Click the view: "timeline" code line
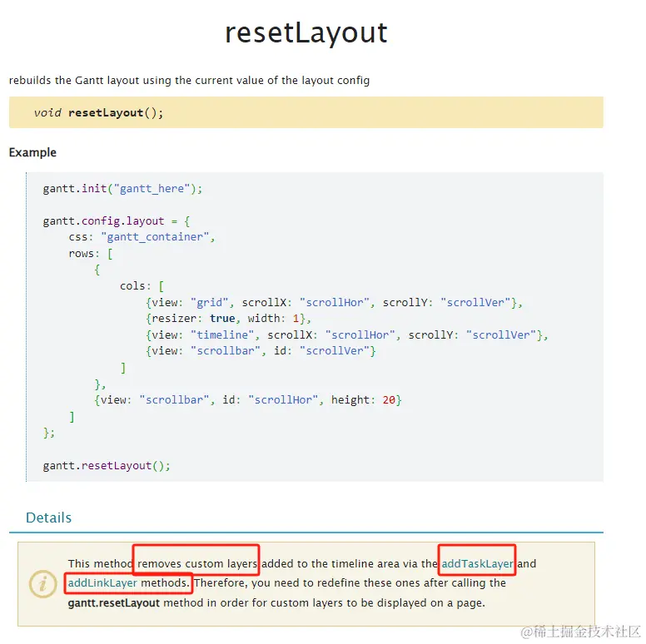Image resolution: width=646 pixels, height=644 pixels. pos(347,334)
